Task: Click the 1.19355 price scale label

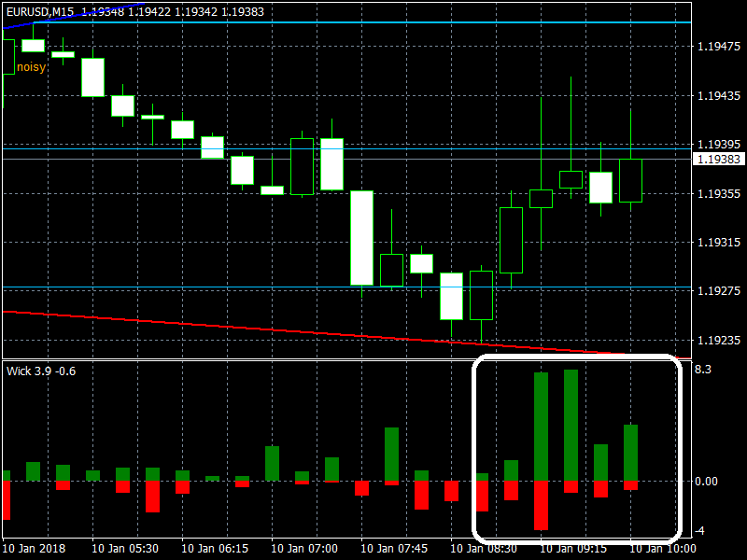Action: click(x=719, y=193)
